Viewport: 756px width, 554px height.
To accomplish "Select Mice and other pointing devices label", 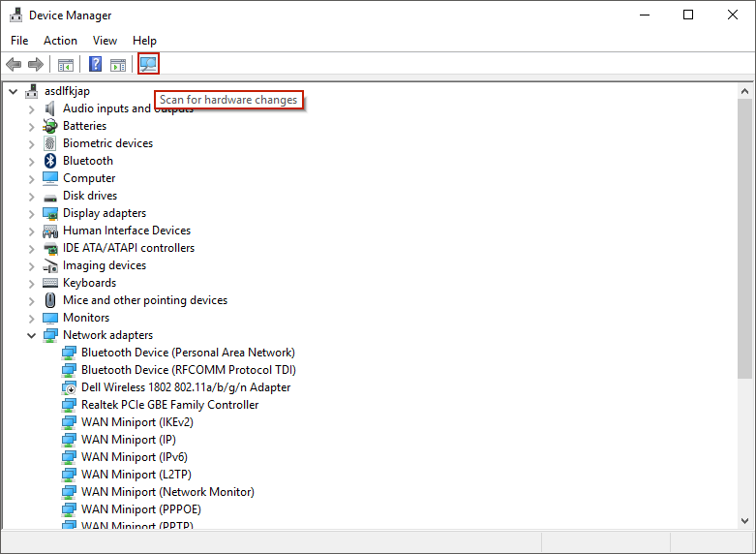I will click(144, 300).
